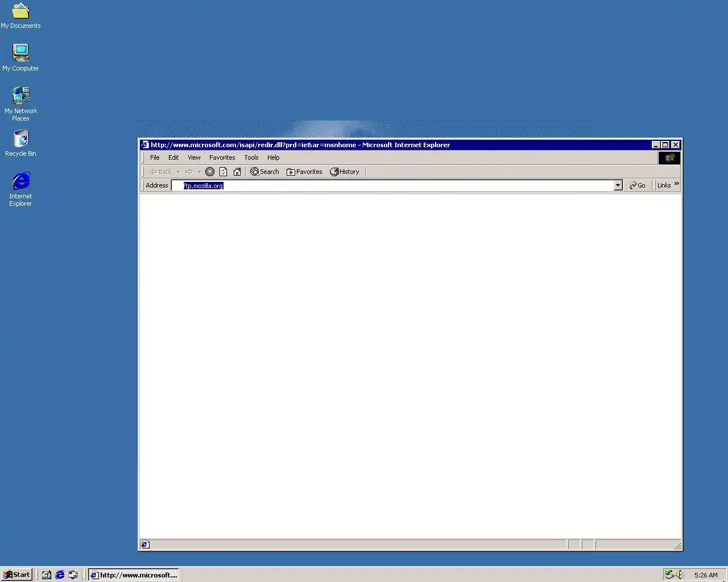Open the Back history dropdown arrow
This screenshot has height=582, width=728.
click(178, 172)
